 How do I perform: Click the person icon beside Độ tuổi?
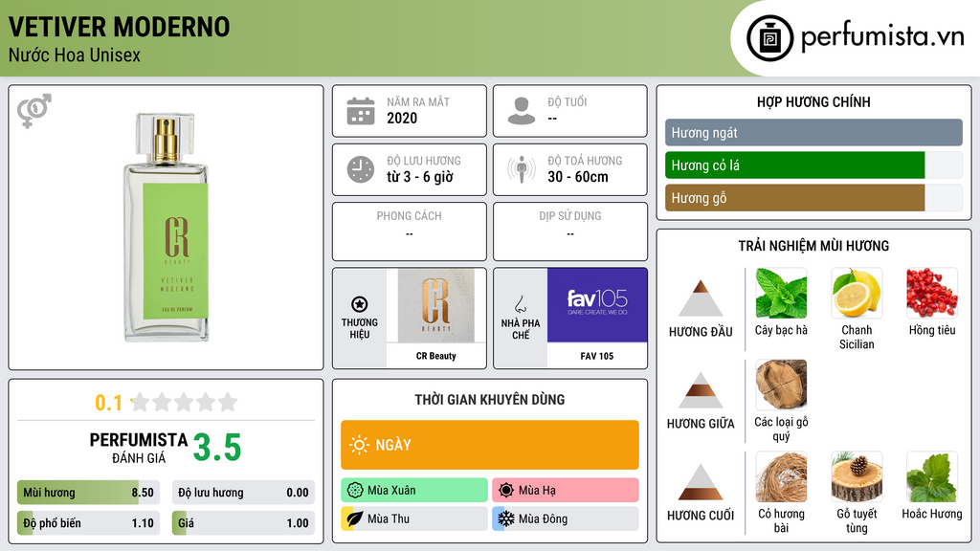(522, 111)
